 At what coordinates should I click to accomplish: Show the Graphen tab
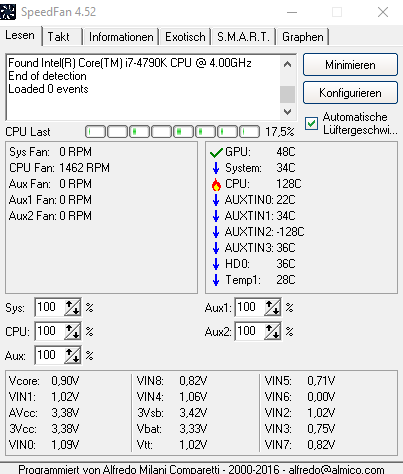(x=303, y=37)
